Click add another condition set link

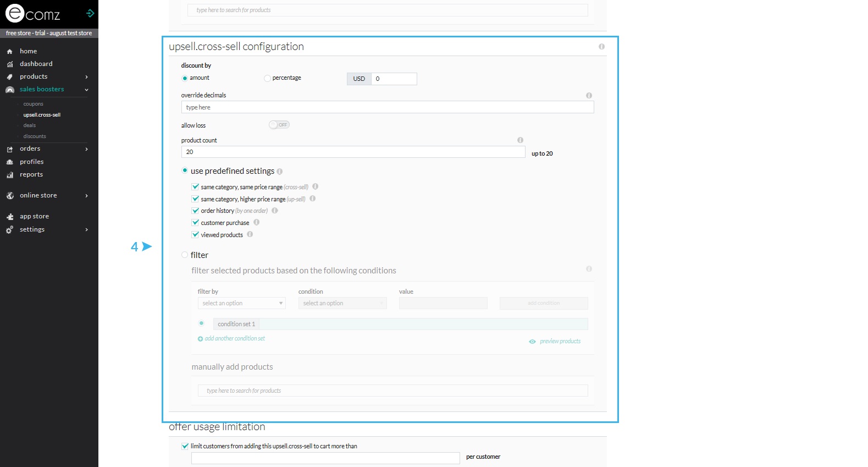click(234, 339)
